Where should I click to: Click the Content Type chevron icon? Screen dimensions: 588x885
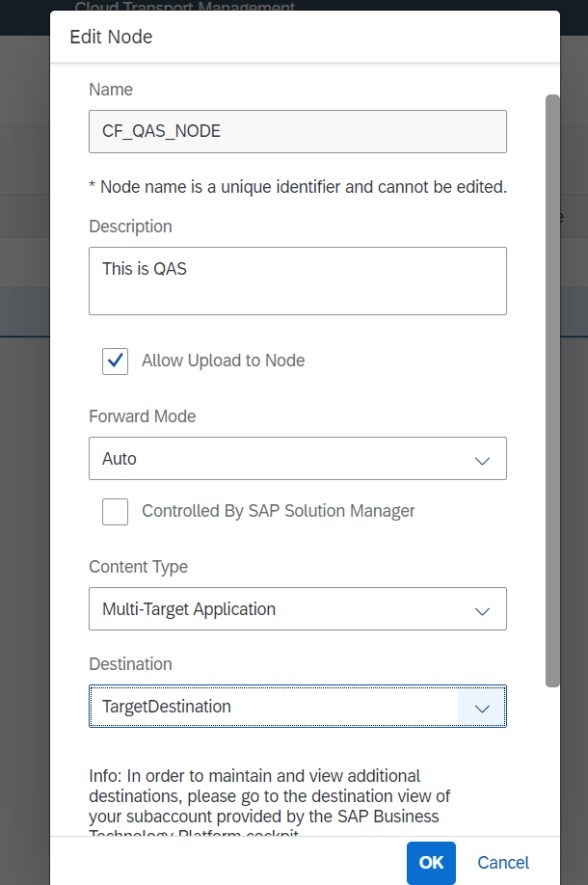pos(483,610)
